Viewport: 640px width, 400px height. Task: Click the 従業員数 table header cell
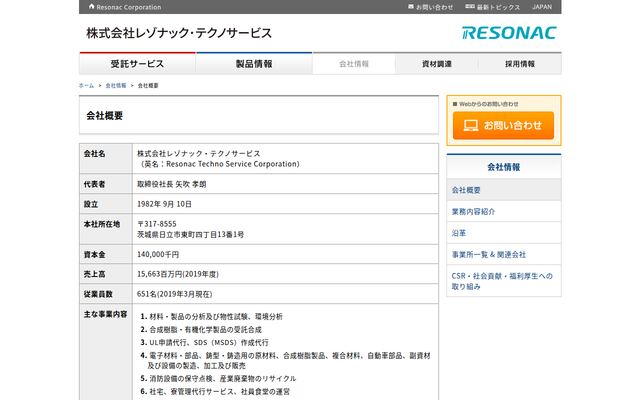(x=106, y=294)
